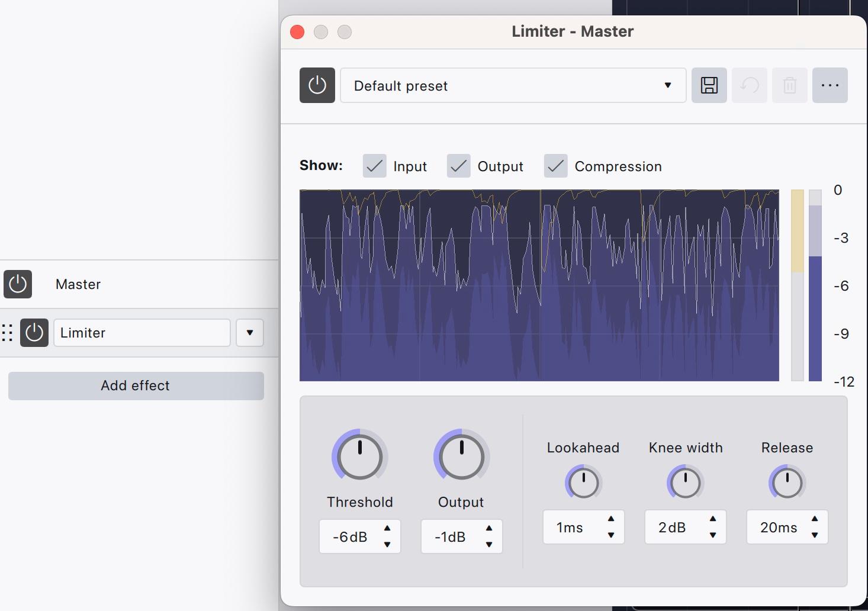Click the Limiter effect drag handle
Viewport: 868px width, 611px height.
(8, 333)
